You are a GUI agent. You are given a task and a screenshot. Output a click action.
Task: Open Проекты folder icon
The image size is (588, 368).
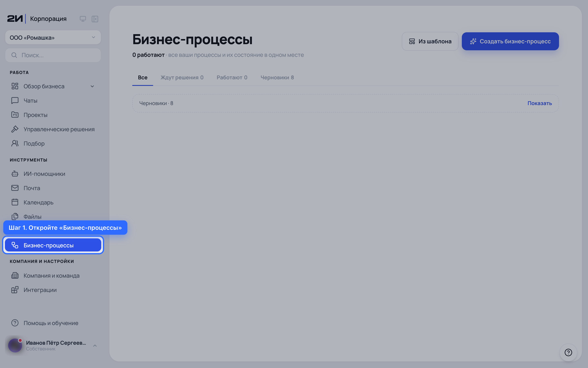point(15,115)
